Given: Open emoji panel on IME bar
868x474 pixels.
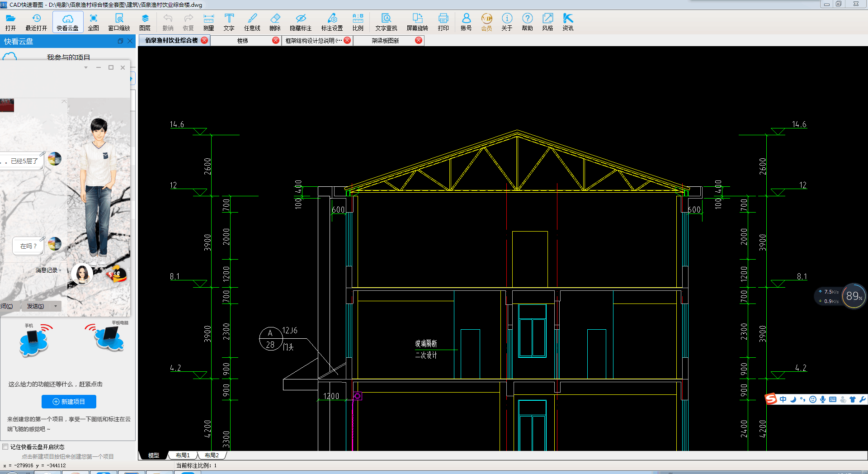Looking at the screenshot, I should 813,399.
